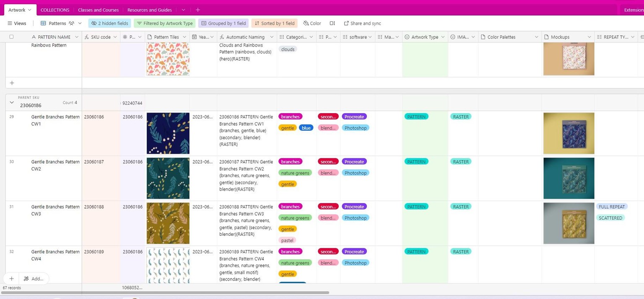This screenshot has width=644, height=299.
Task: Click the single-select icon on IMA... header
Action: [x=453, y=37]
